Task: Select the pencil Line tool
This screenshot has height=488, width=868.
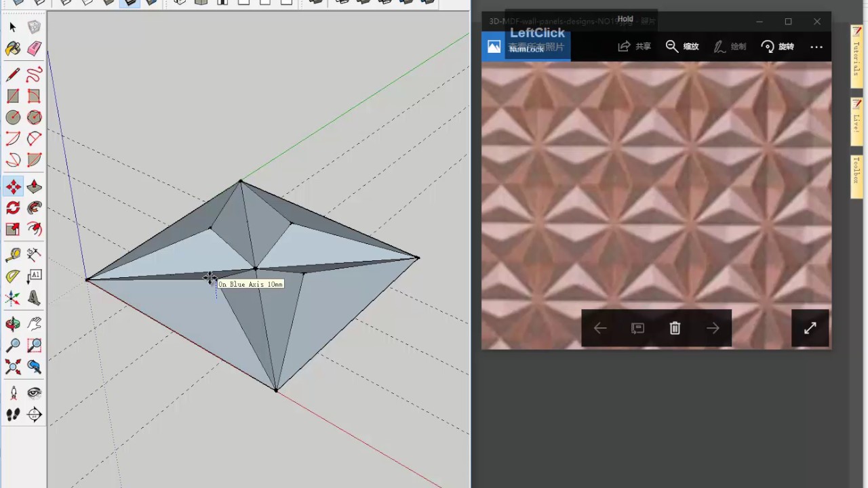Action: (x=13, y=75)
